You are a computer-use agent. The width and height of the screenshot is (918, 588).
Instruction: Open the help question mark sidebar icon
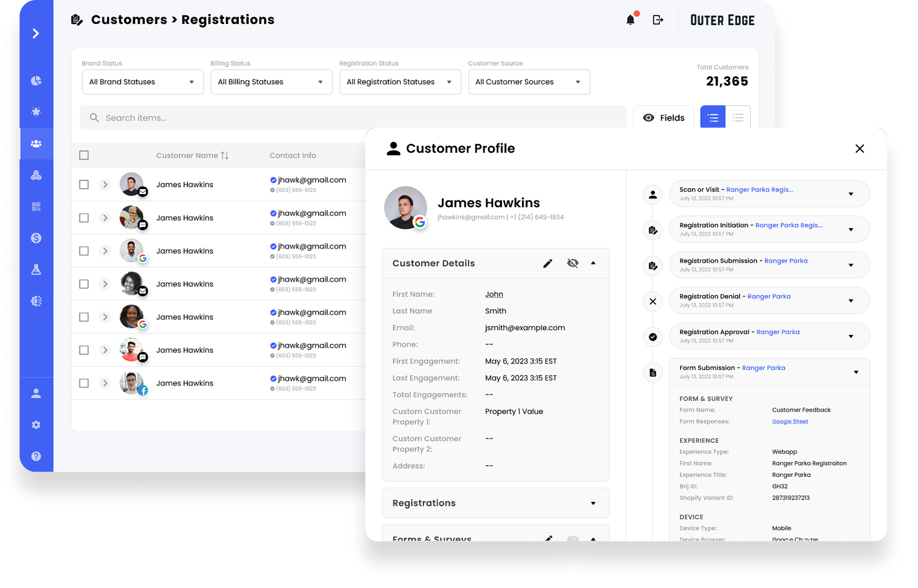(36, 456)
